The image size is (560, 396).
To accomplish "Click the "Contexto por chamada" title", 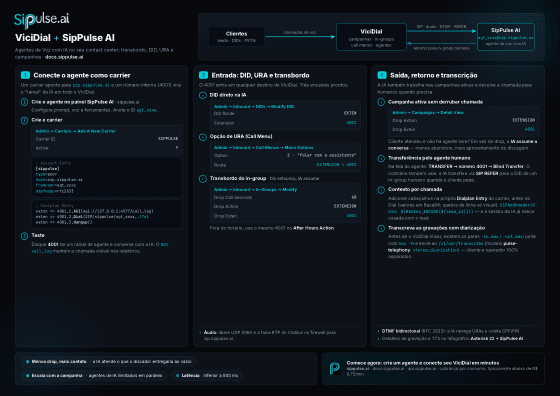I will point(415,190).
